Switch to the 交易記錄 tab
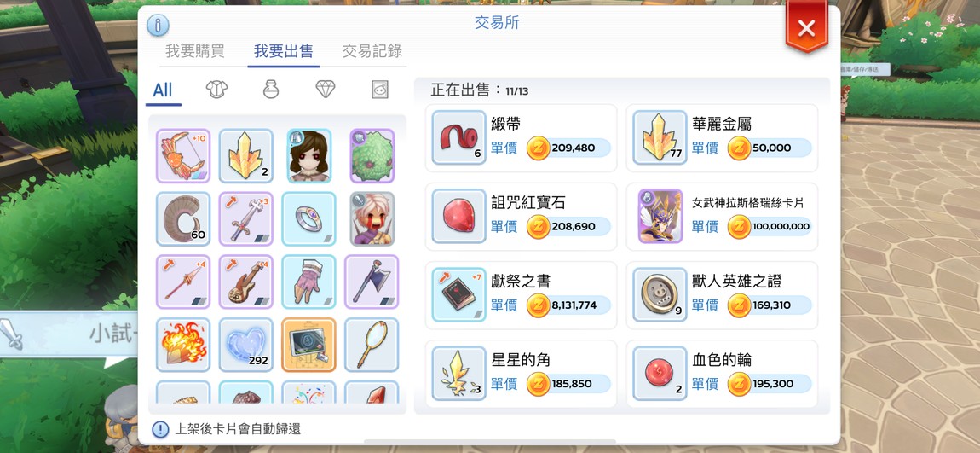The width and height of the screenshot is (980, 453). 372,51
